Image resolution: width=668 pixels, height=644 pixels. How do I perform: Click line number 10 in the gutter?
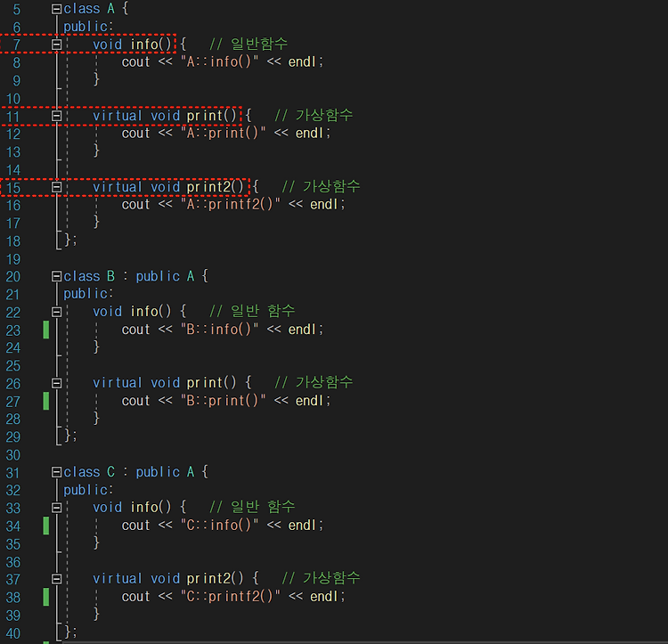click(x=13, y=99)
